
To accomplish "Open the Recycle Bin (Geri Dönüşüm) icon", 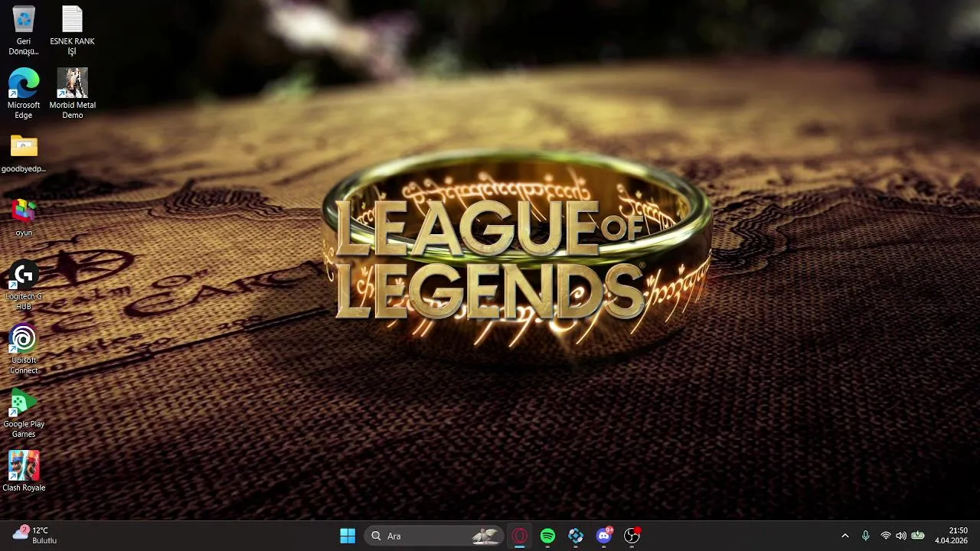I will (x=24, y=31).
